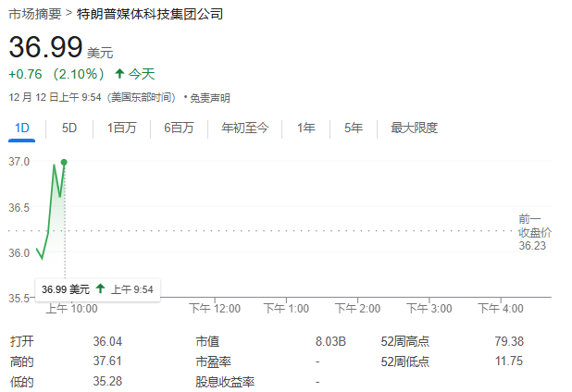The width and height of the screenshot is (572, 392).
Task: Switch to the 5D chart tab
Action: (69, 129)
